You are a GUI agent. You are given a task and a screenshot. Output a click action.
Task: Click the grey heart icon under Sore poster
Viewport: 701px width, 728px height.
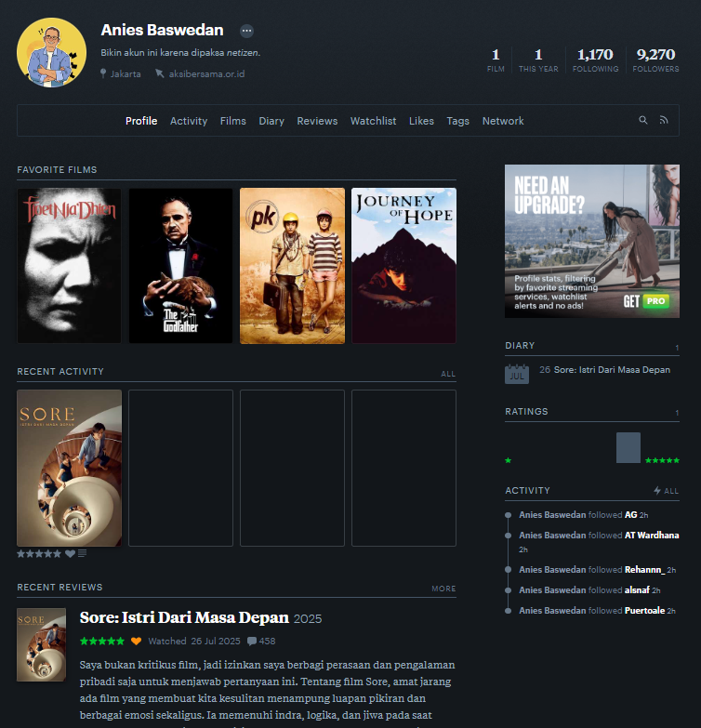70,553
